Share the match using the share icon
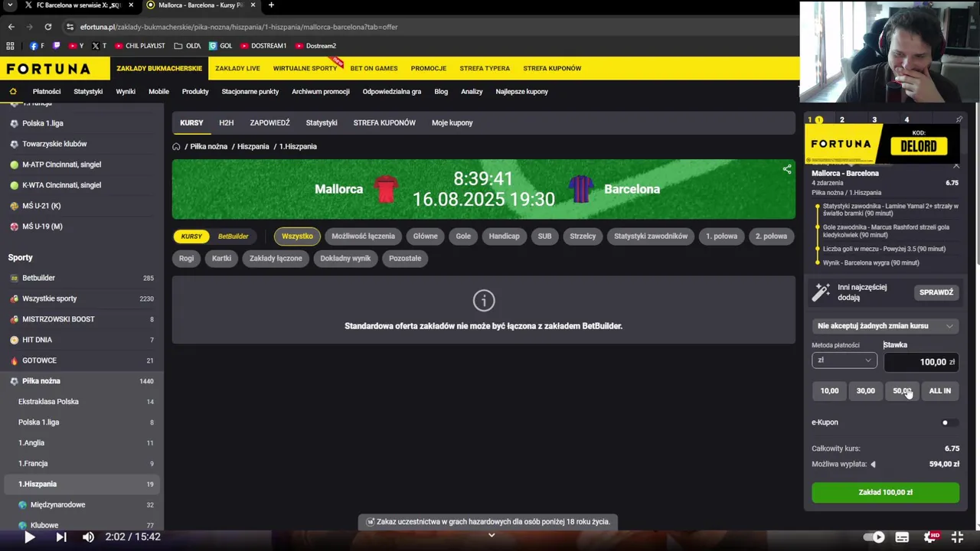980x551 pixels. [x=787, y=169]
